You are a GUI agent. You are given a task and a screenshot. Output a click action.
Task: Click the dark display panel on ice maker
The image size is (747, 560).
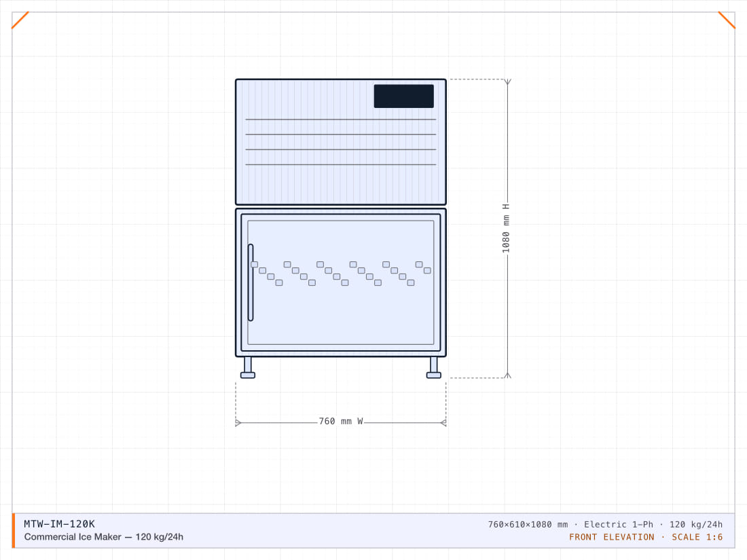tap(403, 96)
